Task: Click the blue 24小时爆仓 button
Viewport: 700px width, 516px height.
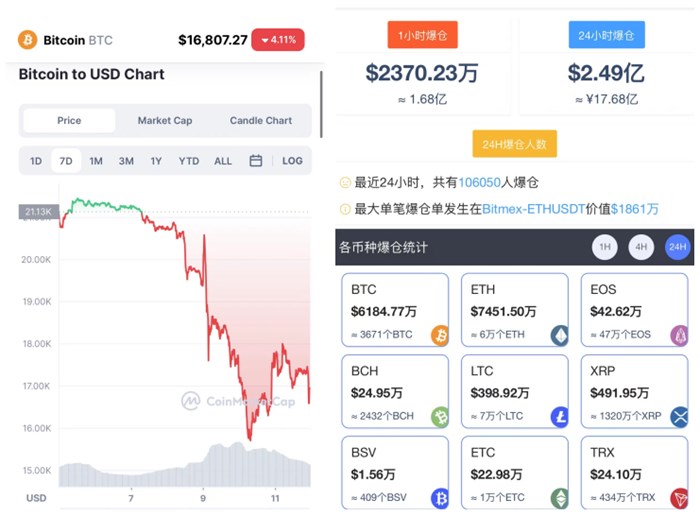Action: pos(607,35)
